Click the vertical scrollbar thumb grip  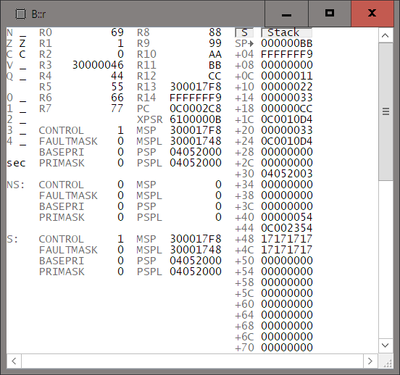click(x=386, y=111)
